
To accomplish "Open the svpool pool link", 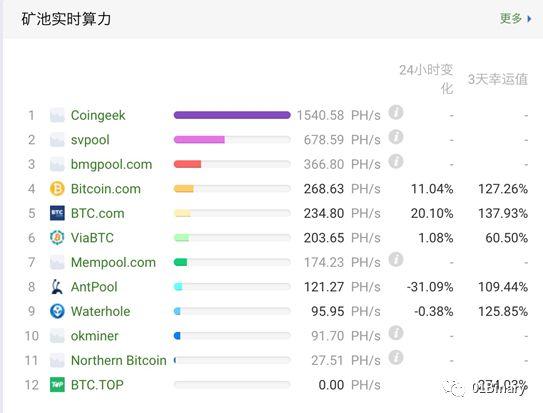I will [x=90, y=140].
